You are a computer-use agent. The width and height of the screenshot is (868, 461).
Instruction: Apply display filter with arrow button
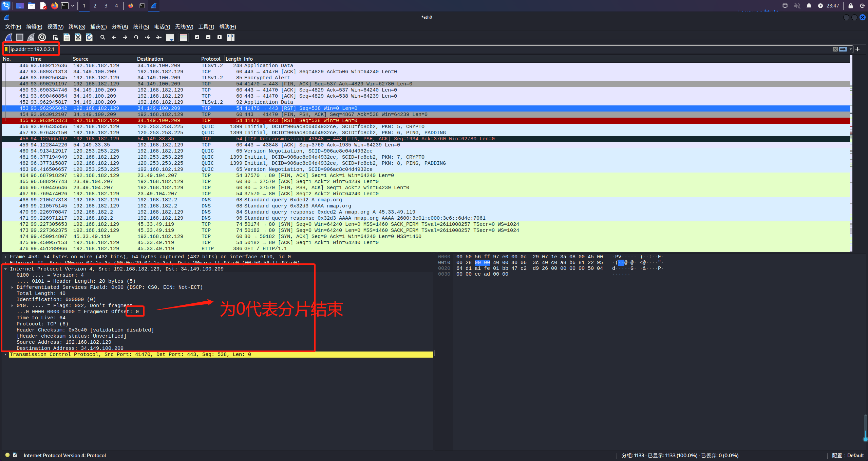[843, 49]
